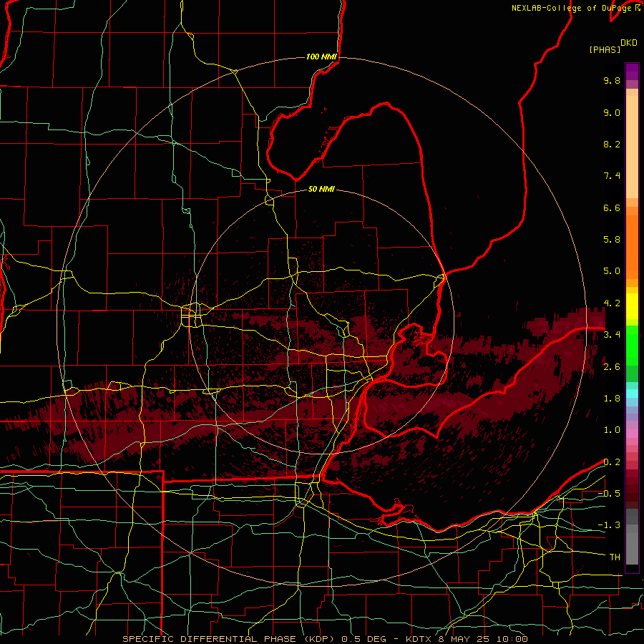Select the 3.4 scale value
Image resolution: width=644 pixels, height=644 pixels.
click(612, 335)
